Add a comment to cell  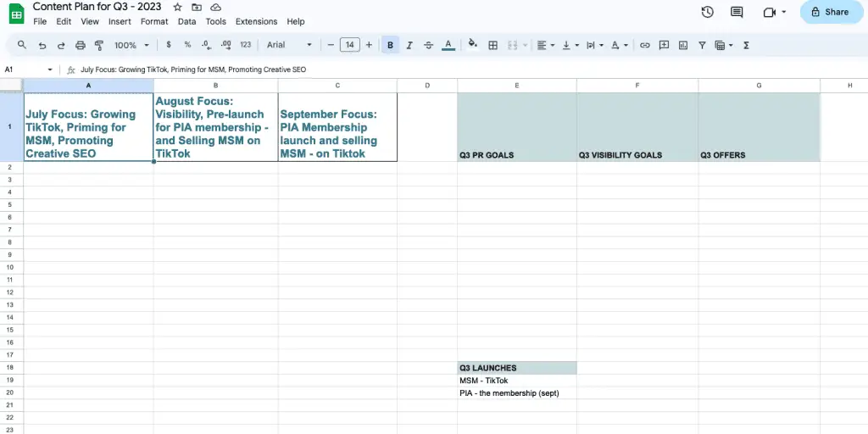(664, 46)
